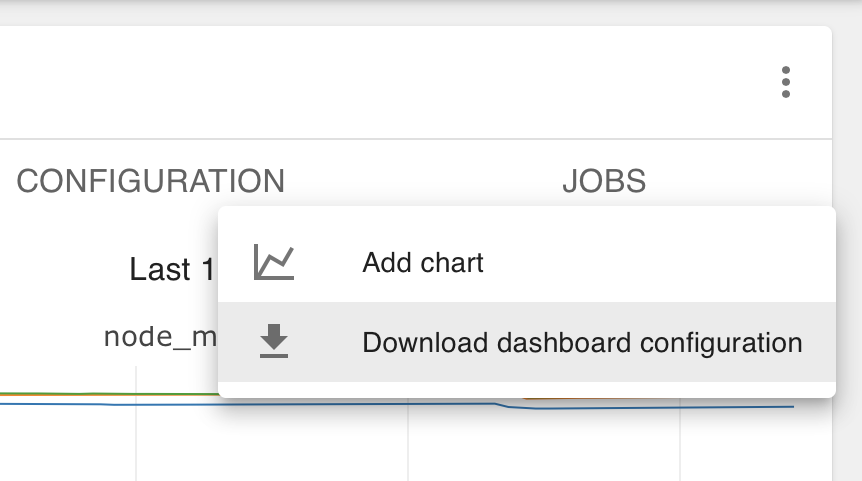
Task: Click the node_m chart title text
Action: click(x=160, y=336)
